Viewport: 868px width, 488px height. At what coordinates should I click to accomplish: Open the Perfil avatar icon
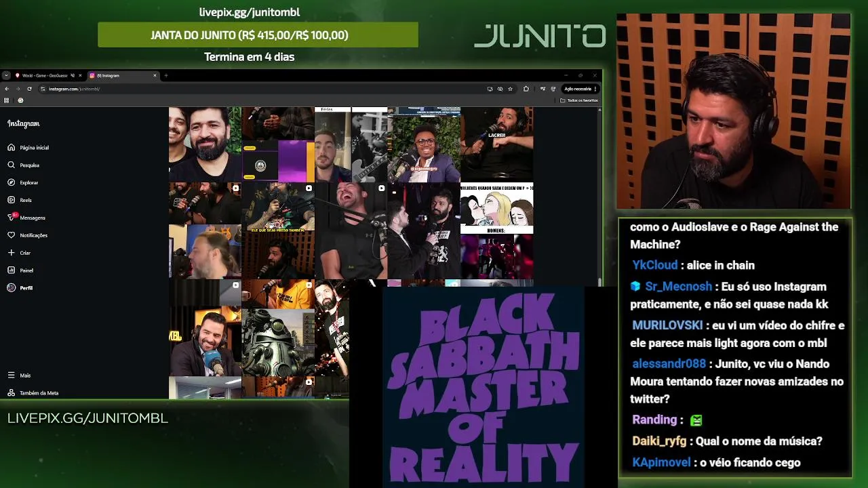pos(11,287)
